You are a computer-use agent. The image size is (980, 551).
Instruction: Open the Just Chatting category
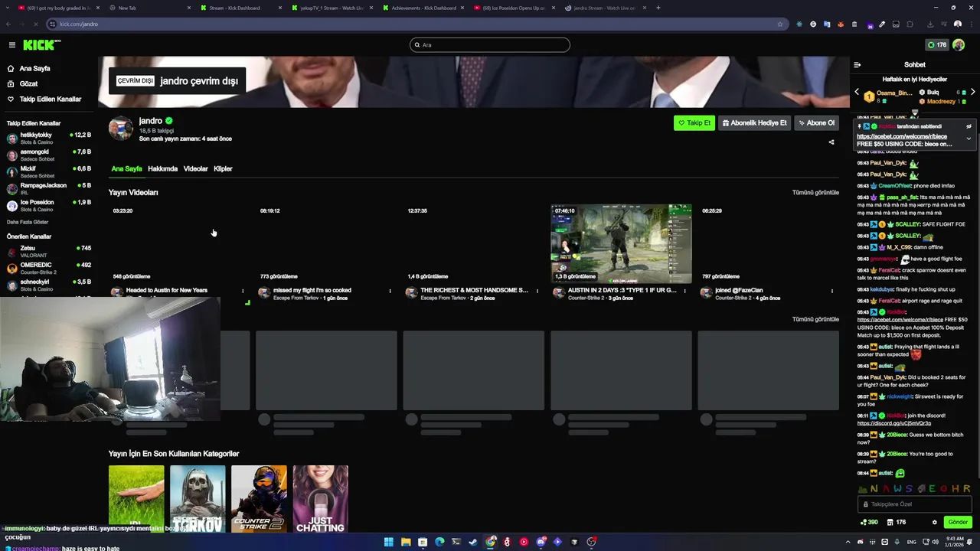[x=320, y=499]
